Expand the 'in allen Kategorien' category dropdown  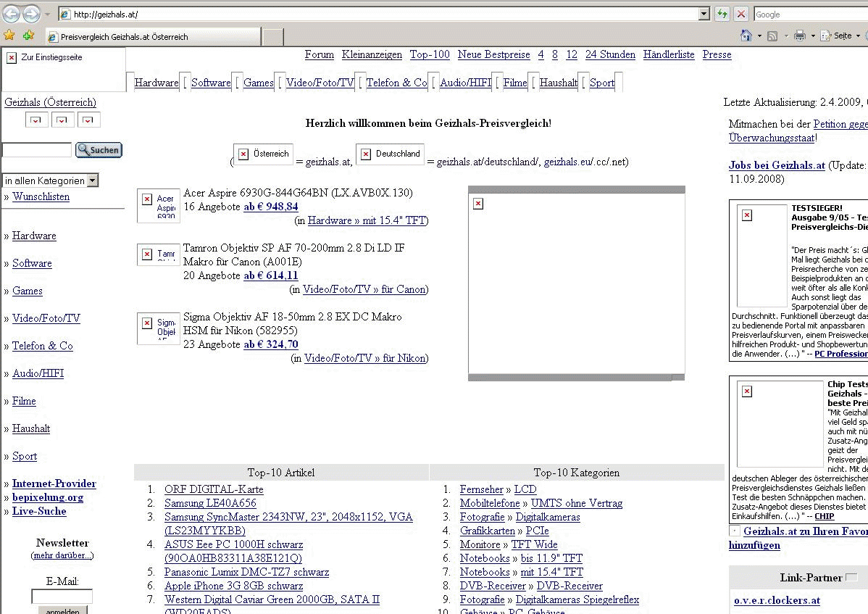pyautogui.click(x=93, y=181)
